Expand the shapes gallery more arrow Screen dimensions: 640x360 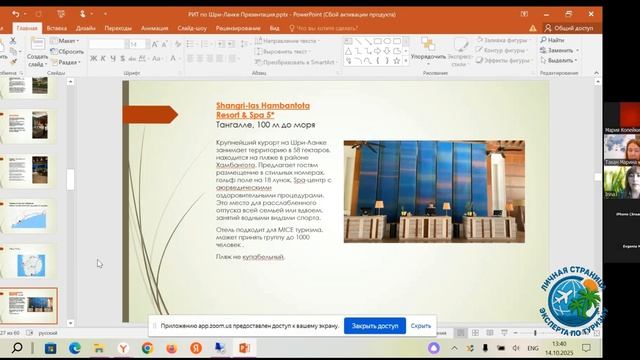click(x=406, y=61)
